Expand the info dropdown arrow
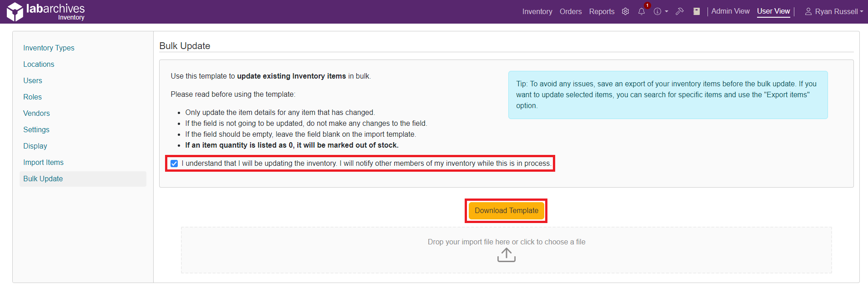The height and width of the screenshot is (298, 868). pos(667,11)
